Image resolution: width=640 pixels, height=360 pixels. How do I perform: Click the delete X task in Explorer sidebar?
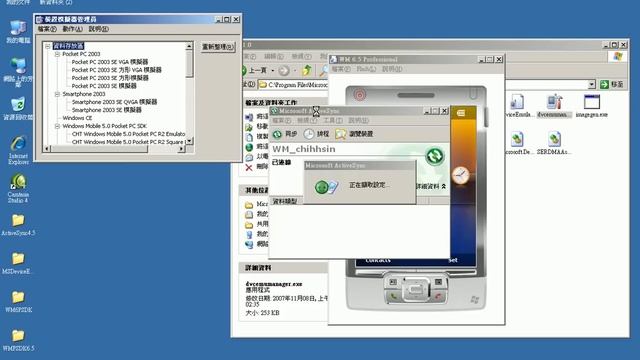[249, 167]
